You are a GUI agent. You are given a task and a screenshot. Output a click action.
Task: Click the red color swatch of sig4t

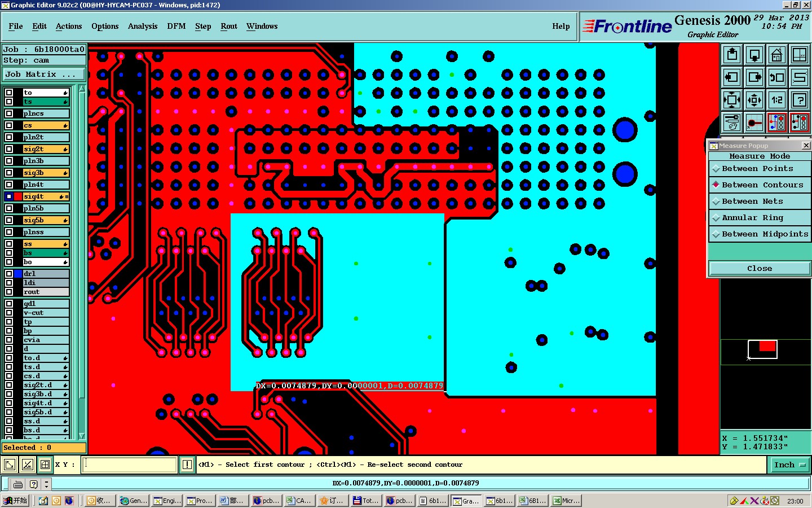[18, 196]
